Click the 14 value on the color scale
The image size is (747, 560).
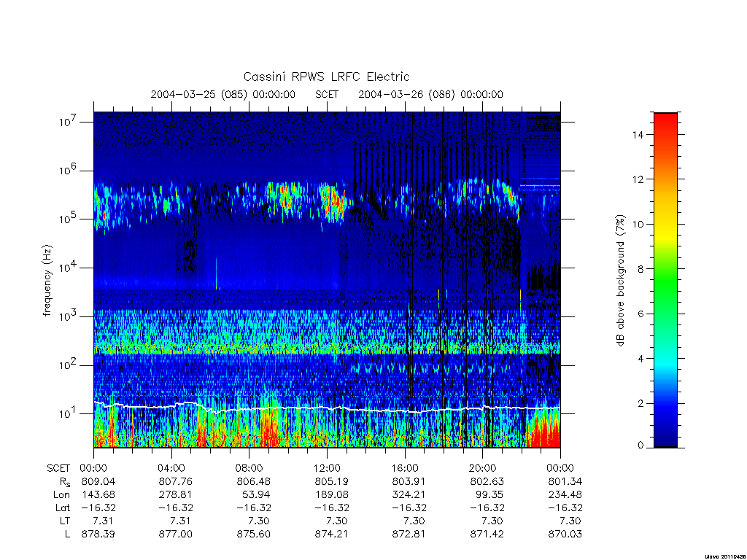pyautogui.click(x=638, y=135)
